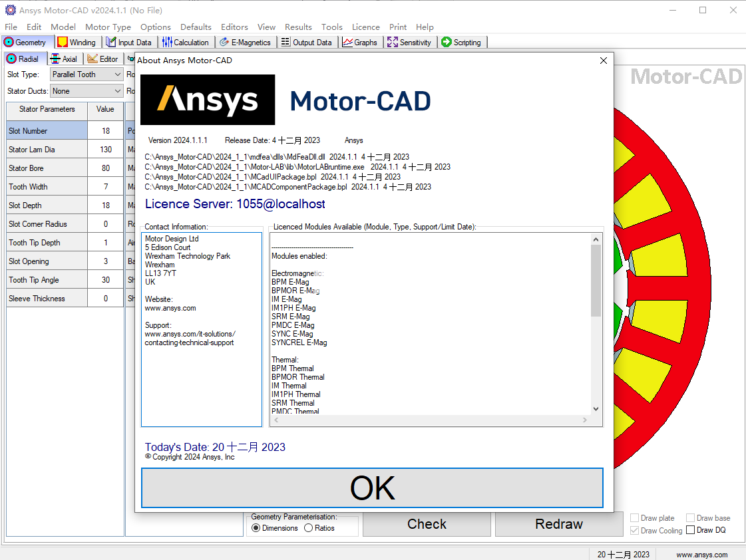The image size is (746, 560).
Task: Open the Model menu
Action: (x=63, y=27)
